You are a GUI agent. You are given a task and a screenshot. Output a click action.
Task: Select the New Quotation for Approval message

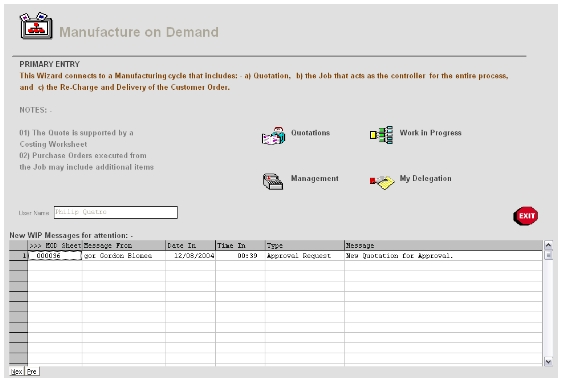coord(443,256)
